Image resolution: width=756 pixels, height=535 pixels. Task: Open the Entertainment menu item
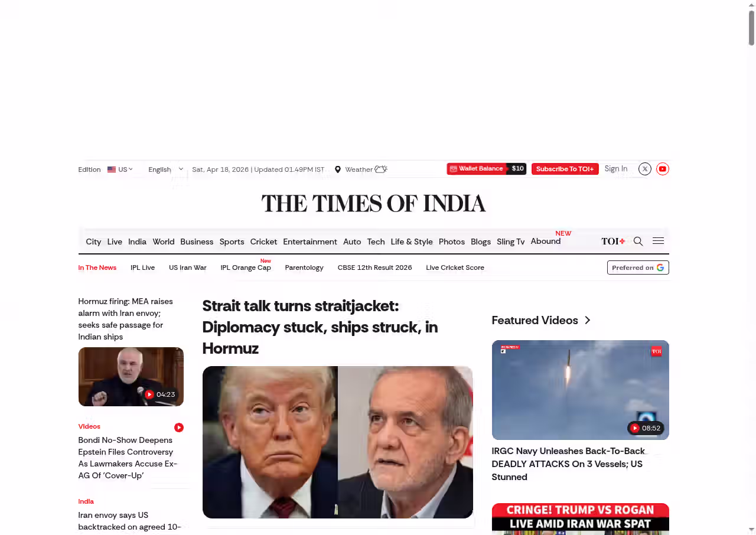310,242
